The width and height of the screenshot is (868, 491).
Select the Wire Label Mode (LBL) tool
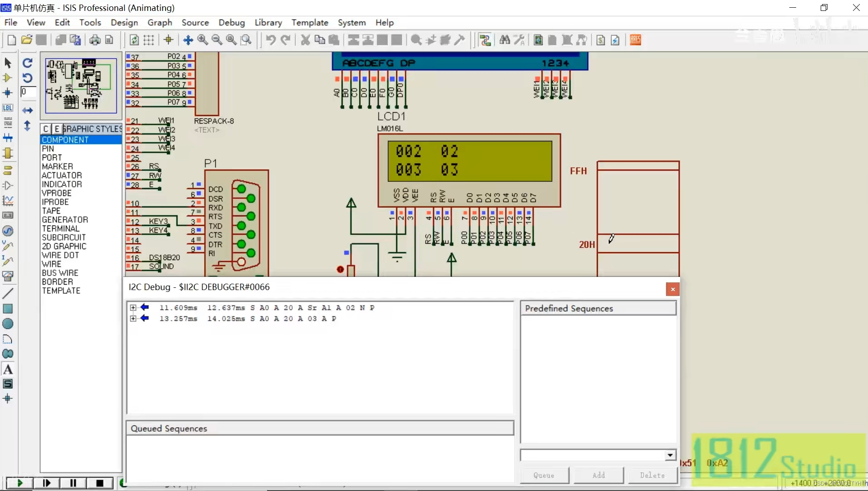pos(8,108)
